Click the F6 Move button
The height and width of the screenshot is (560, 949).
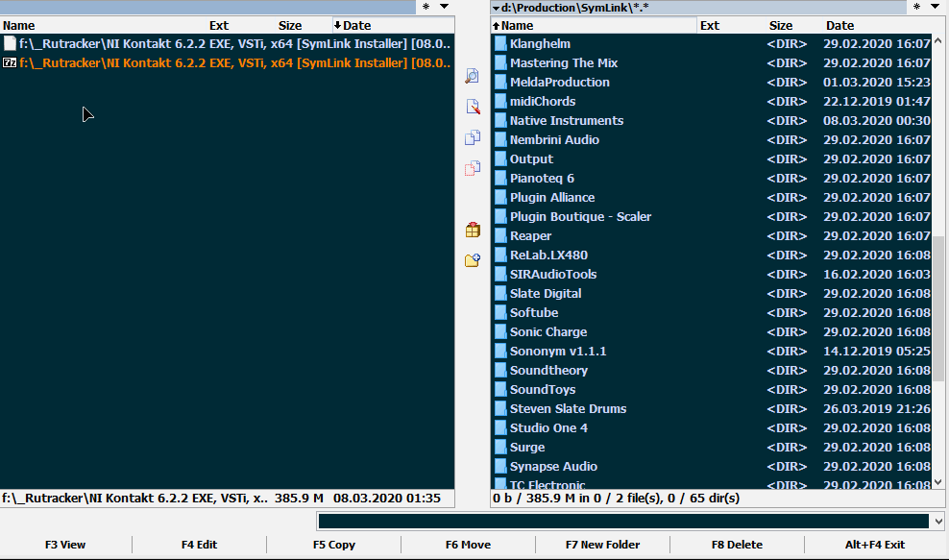(469, 545)
